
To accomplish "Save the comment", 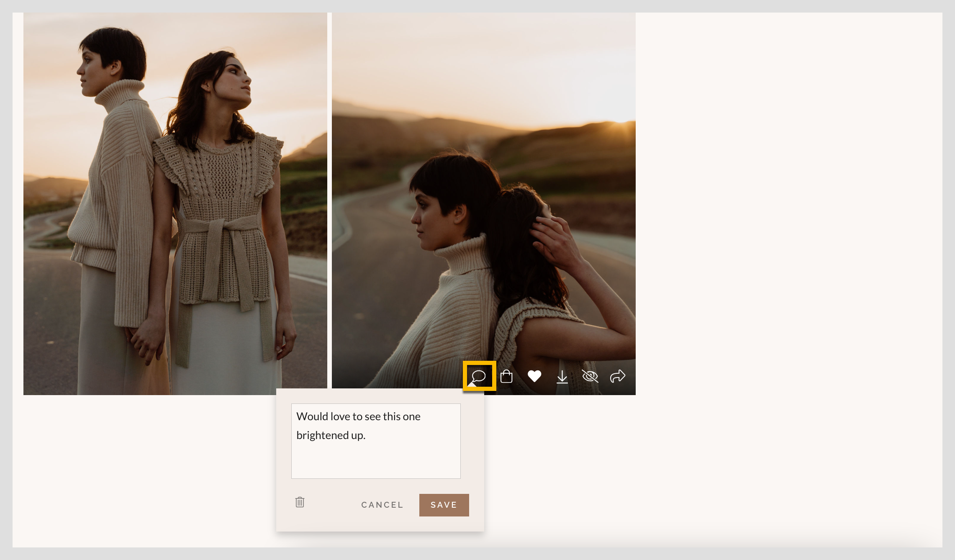I will point(444,505).
